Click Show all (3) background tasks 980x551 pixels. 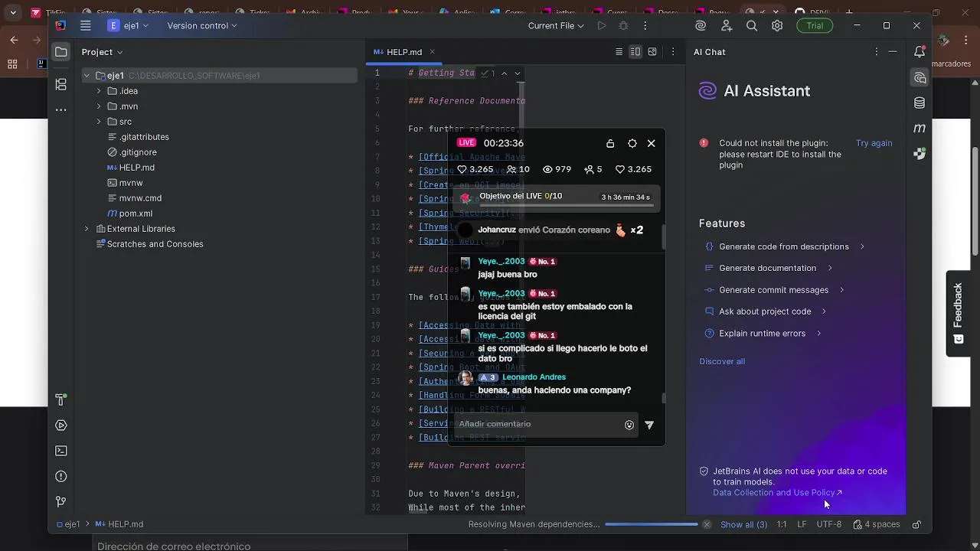[x=743, y=524]
